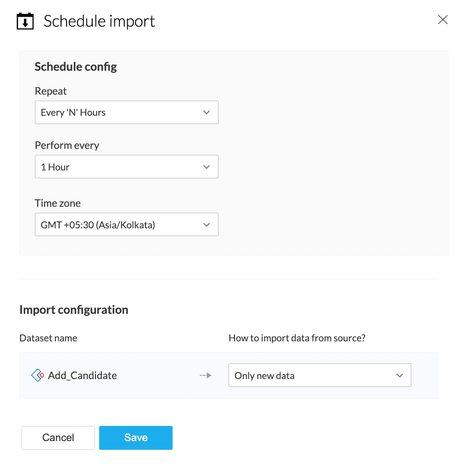Click the Schedule import calendar icon
The width and height of the screenshot is (459, 476).
click(25, 22)
